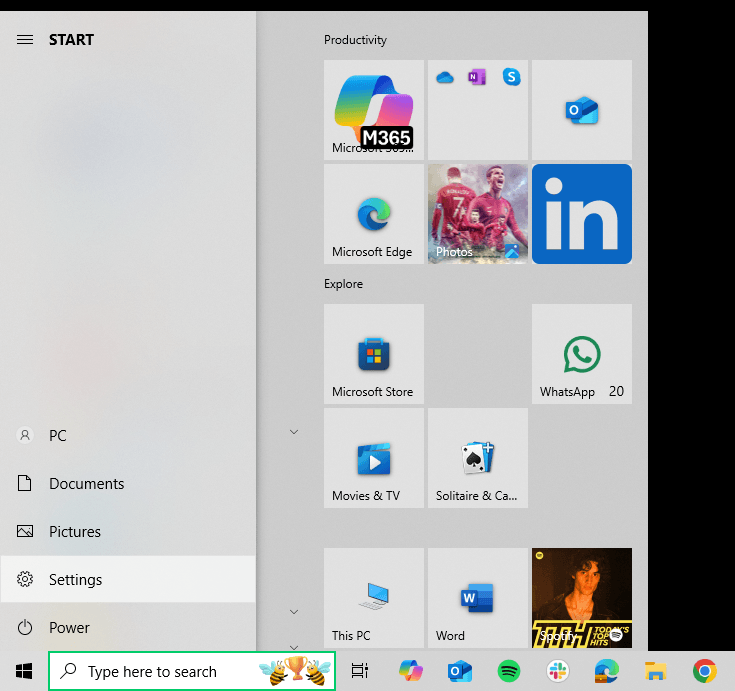The height and width of the screenshot is (691, 735).
Task: Open OneNote from the small tile group
Action: (477, 77)
